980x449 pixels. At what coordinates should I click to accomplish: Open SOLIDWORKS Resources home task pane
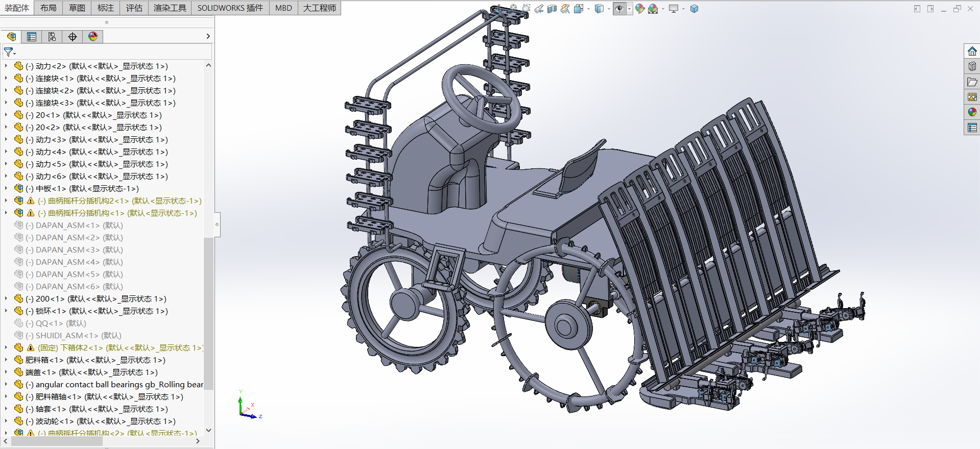pos(972,51)
